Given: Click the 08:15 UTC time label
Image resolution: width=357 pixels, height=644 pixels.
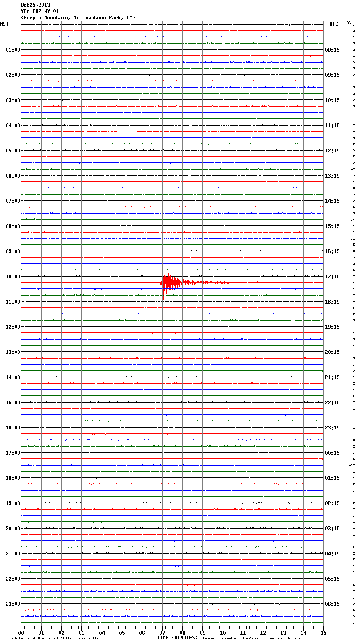Looking at the screenshot, I should tap(332, 50).
